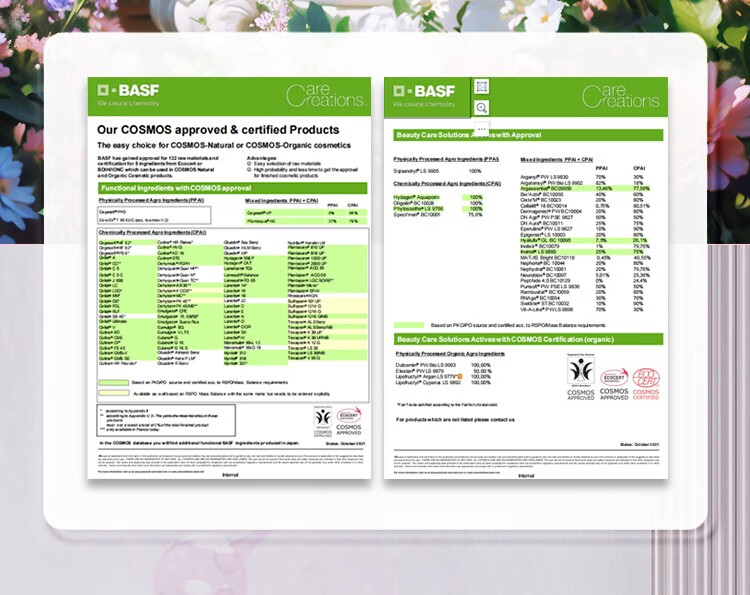This screenshot has height=595, width=750.
Task: Click 'Status: October 2021' on the right page
Action: pos(640,444)
